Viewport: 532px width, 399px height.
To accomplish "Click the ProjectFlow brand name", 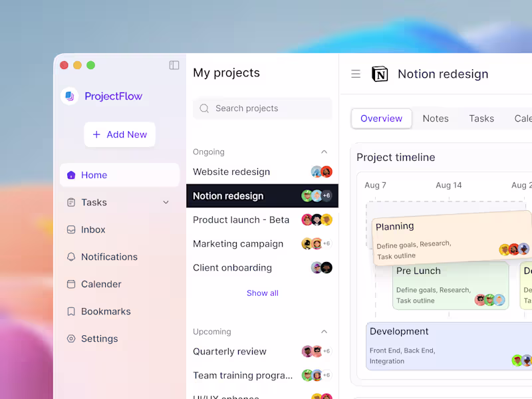I will (x=114, y=96).
